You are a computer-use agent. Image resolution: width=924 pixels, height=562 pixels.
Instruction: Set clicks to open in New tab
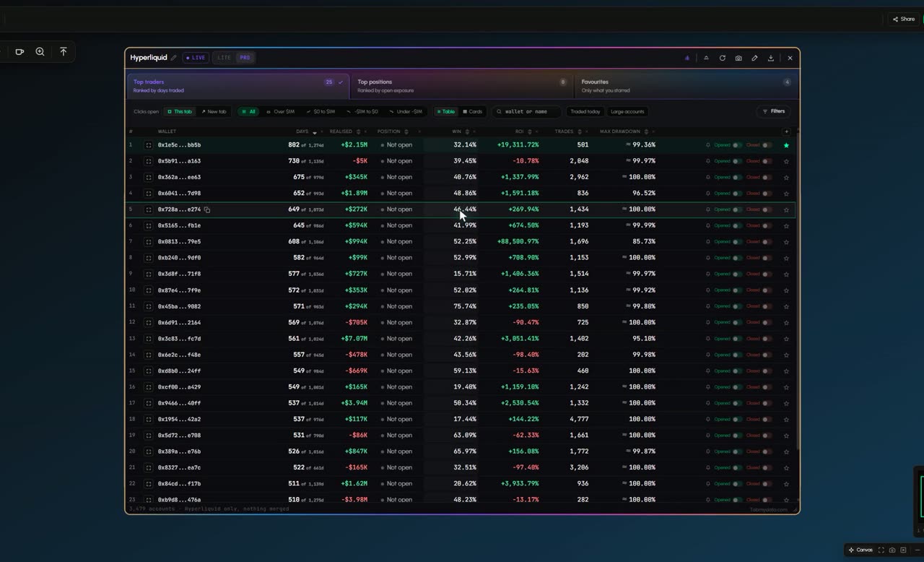coord(214,112)
